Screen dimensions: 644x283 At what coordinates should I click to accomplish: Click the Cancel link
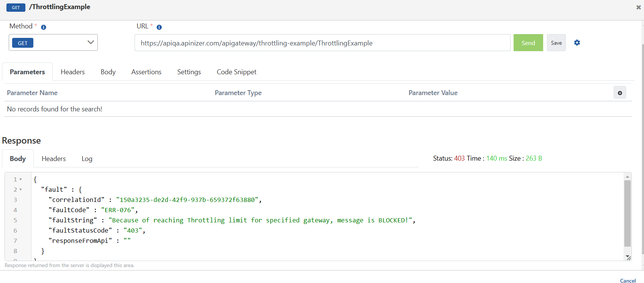[x=628, y=281]
